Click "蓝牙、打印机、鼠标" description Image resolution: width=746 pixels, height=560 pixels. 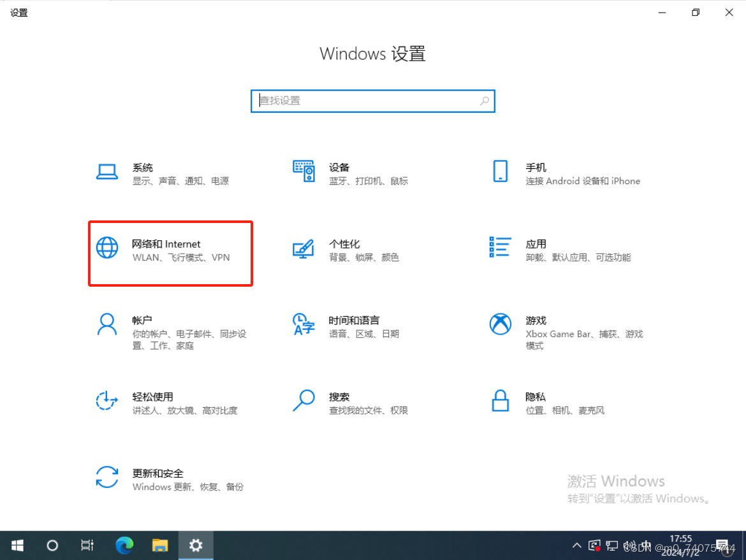pos(369,181)
